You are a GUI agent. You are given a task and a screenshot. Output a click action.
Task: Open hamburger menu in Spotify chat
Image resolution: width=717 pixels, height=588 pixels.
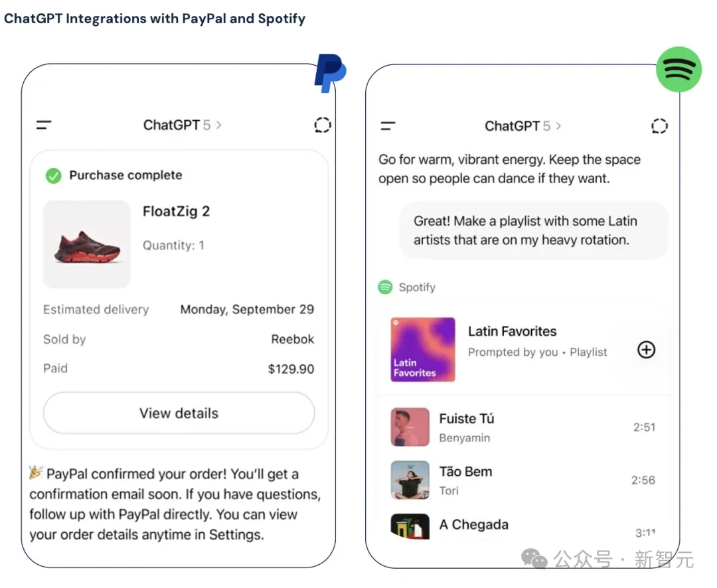tap(388, 125)
